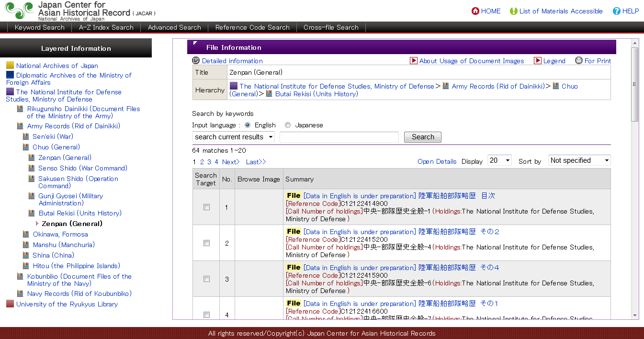644x339 pixels.
Task: Click the Search button
Action: 423,137
